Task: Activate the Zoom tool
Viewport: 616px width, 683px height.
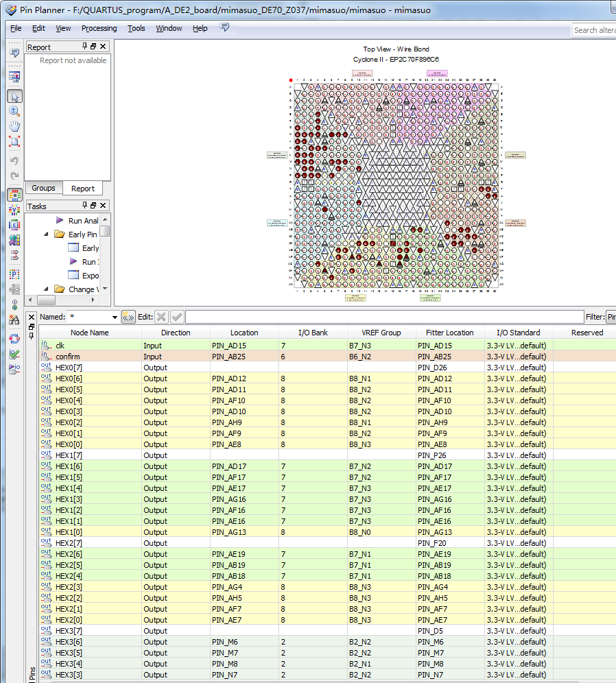Action: (x=14, y=111)
